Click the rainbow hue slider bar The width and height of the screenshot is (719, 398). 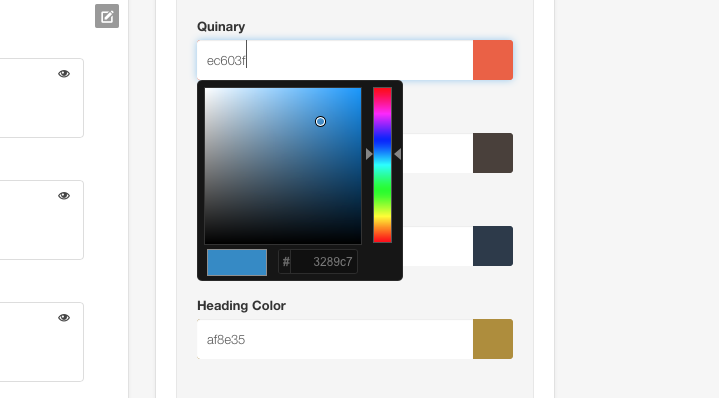point(382,165)
